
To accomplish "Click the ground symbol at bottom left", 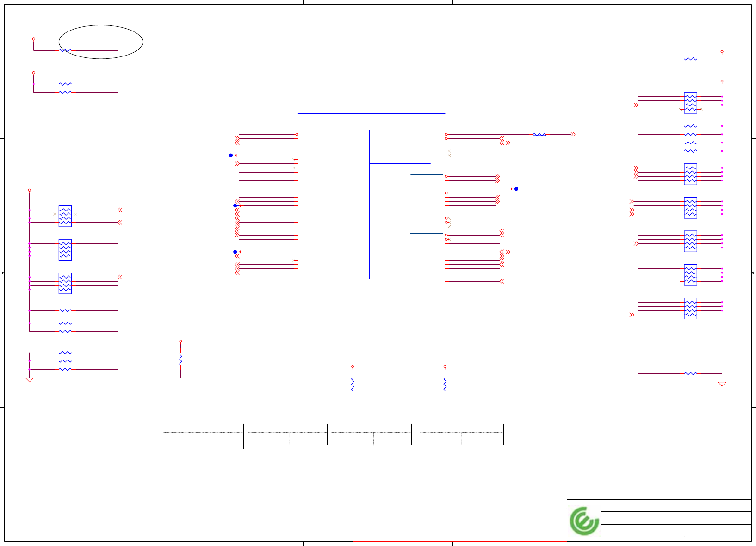I will [30, 380].
